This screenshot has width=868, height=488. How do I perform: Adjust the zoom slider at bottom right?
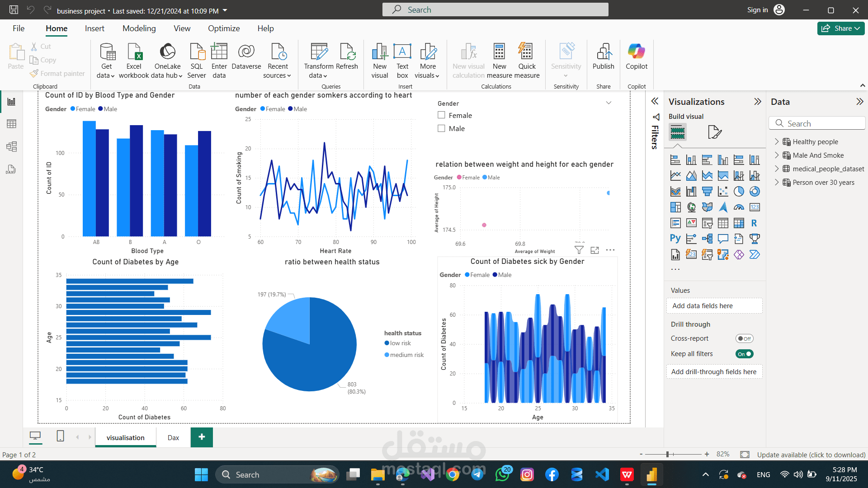click(x=668, y=454)
